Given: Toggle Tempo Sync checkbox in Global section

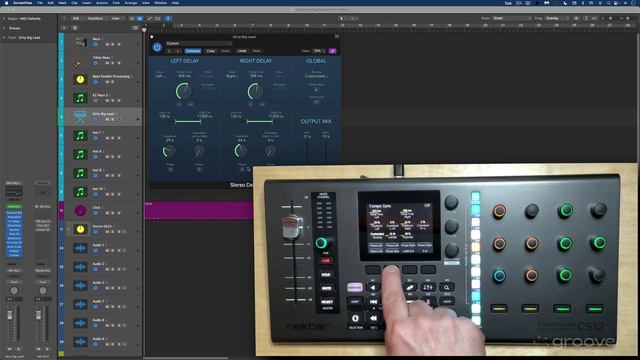Looking at the screenshot, I should (x=316, y=89).
